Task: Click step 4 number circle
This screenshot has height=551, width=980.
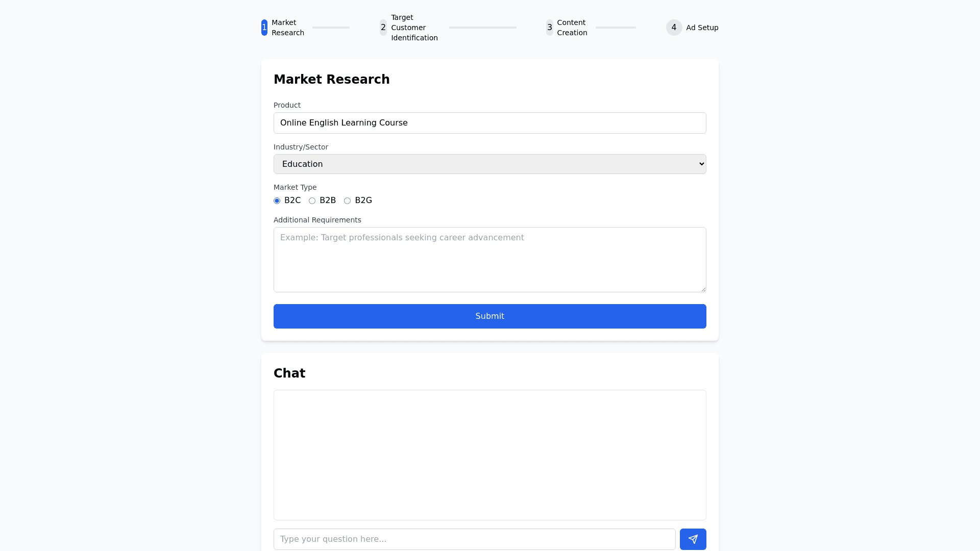Action: [x=674, y=28]
